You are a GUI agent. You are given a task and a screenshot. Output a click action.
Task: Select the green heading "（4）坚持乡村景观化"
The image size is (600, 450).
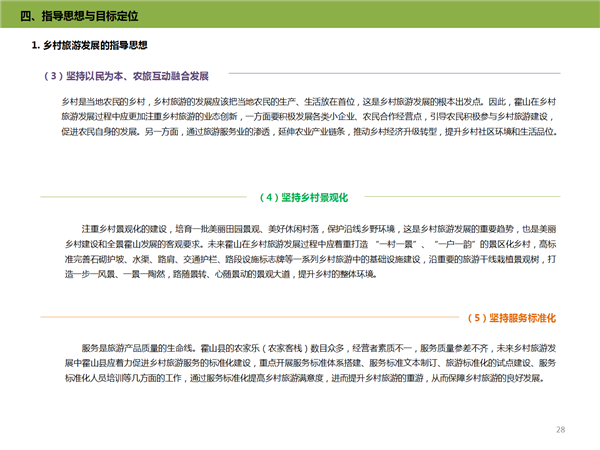[x=300, y=196]
